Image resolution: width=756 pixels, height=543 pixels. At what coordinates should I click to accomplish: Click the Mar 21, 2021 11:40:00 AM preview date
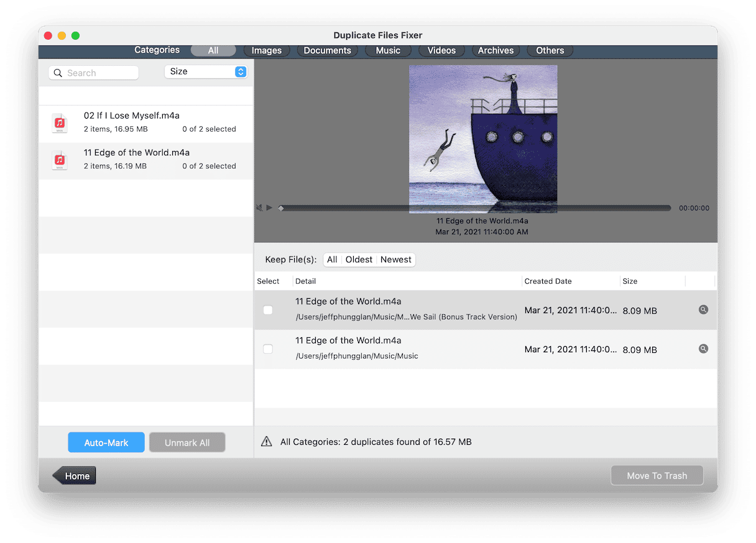(x=482, y=232)
